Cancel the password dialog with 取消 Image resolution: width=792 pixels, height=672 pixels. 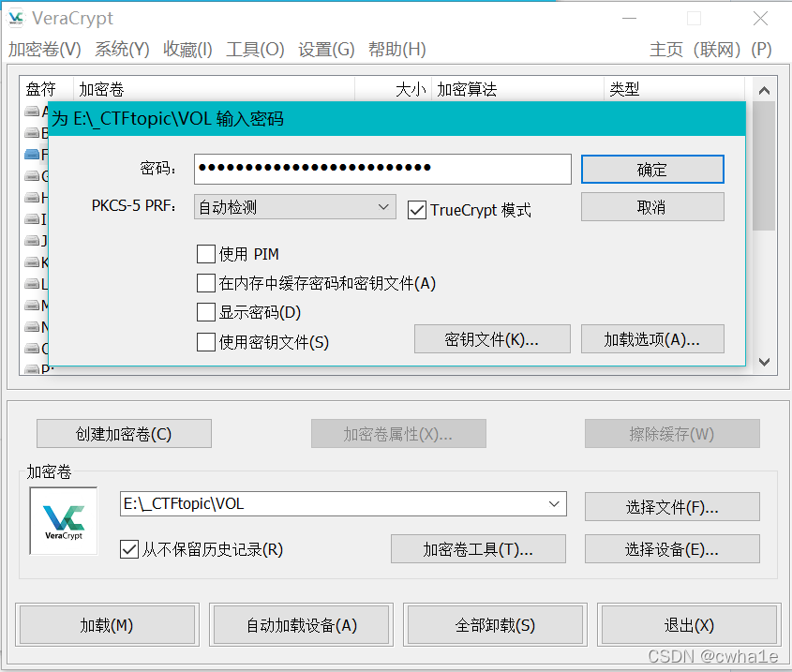(x=652, y=206)
